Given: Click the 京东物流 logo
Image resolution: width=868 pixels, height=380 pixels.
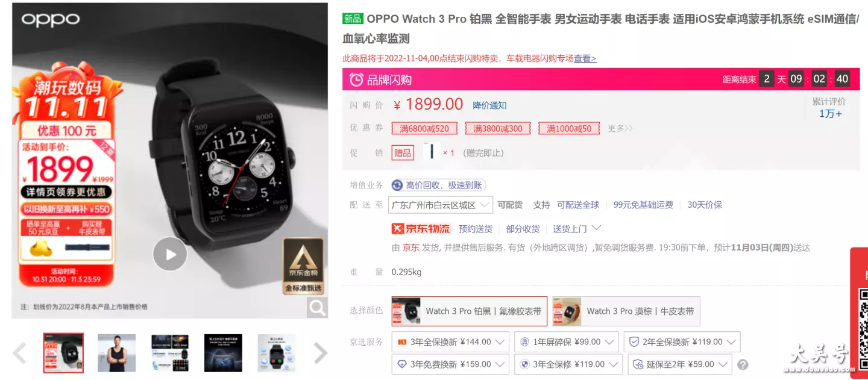Looking at the screenshot, I should tap(421, 229).
